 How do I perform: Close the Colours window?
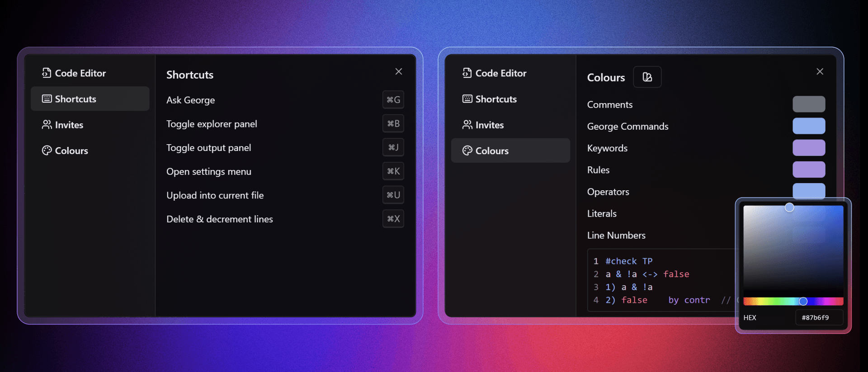point(820,71)
